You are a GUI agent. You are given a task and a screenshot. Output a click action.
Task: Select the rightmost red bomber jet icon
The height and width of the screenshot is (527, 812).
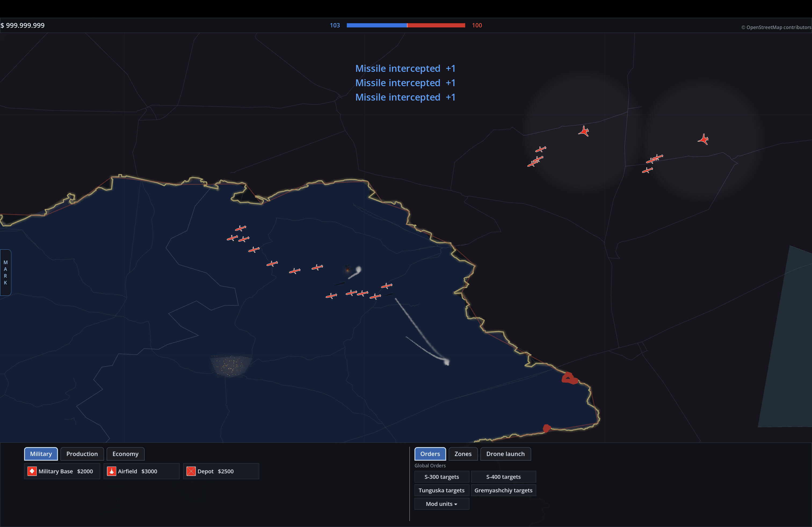[x=703, y=140]
